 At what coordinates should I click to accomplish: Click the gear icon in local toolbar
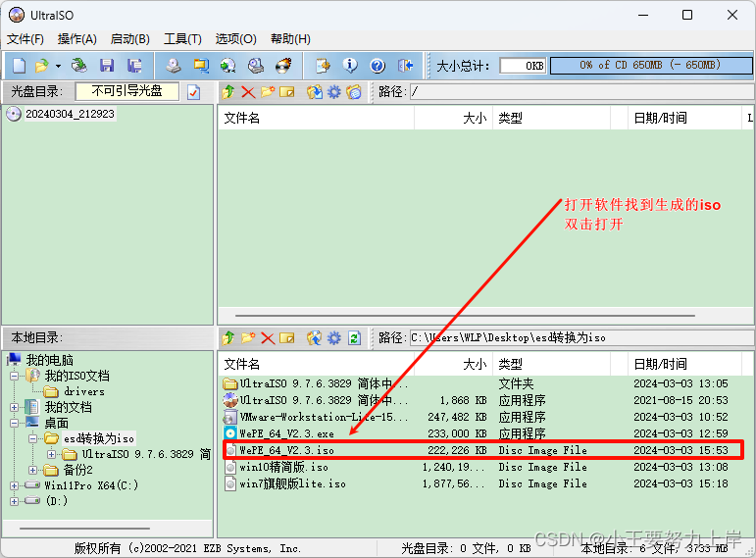(x=334, y=338)
